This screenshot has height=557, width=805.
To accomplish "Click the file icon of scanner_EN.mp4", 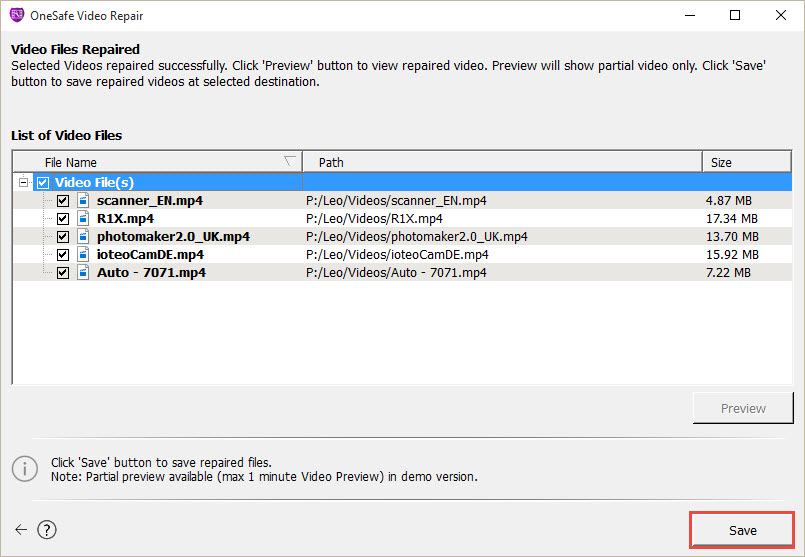I will point(83,200).
